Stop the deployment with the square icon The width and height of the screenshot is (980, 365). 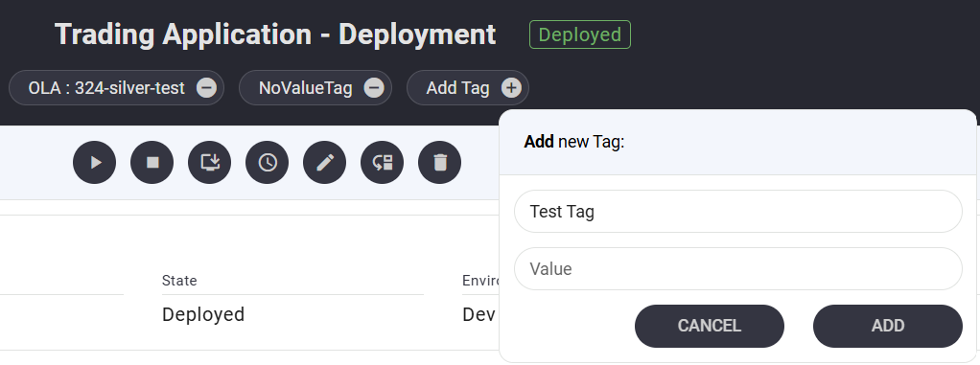(152, 163)
